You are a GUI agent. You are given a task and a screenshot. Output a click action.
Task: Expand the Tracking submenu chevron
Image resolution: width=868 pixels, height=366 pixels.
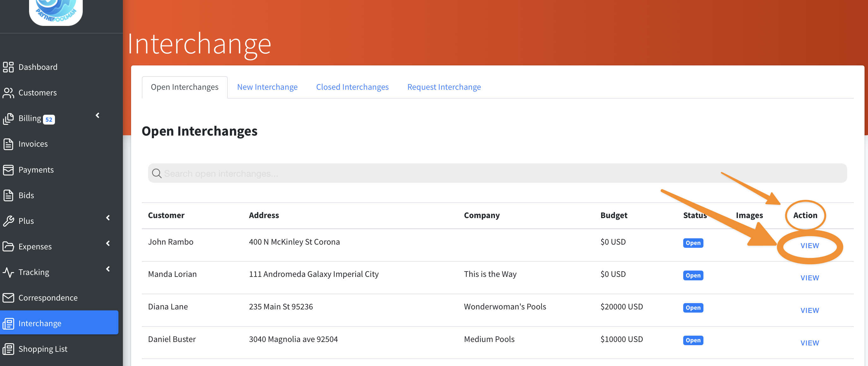[108, 269]
